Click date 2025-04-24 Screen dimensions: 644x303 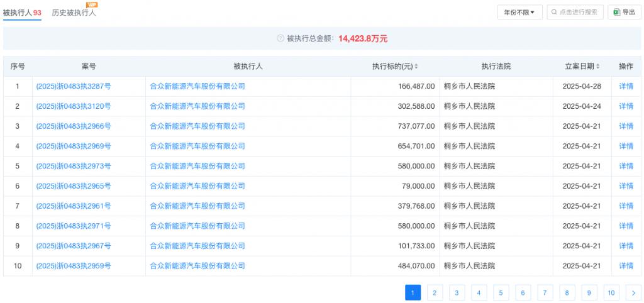pos(582,106)
